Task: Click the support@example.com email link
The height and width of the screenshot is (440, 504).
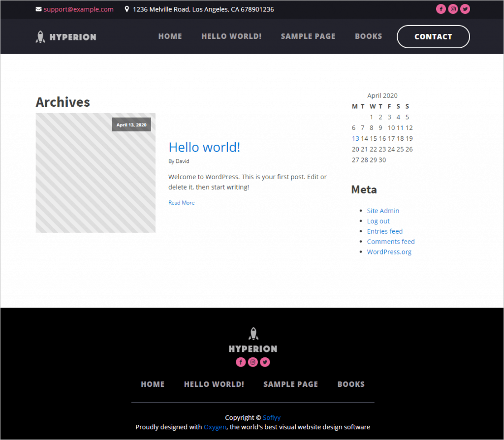Action: 78,9
